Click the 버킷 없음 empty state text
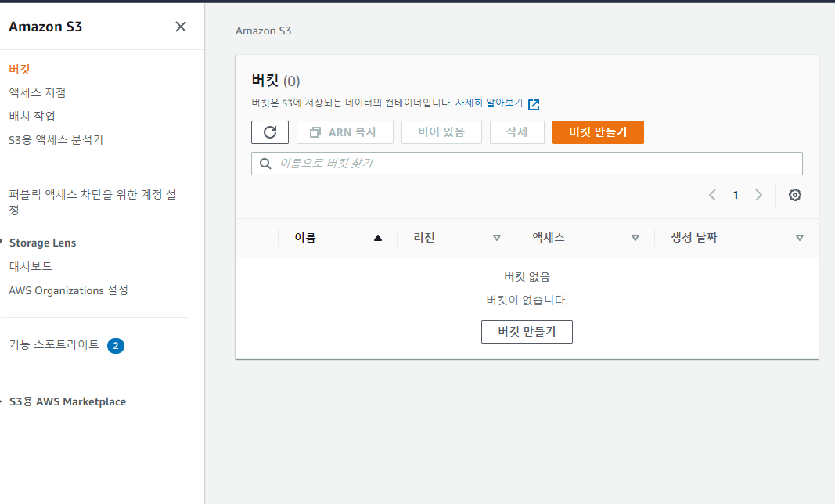 tap(527, 276)
